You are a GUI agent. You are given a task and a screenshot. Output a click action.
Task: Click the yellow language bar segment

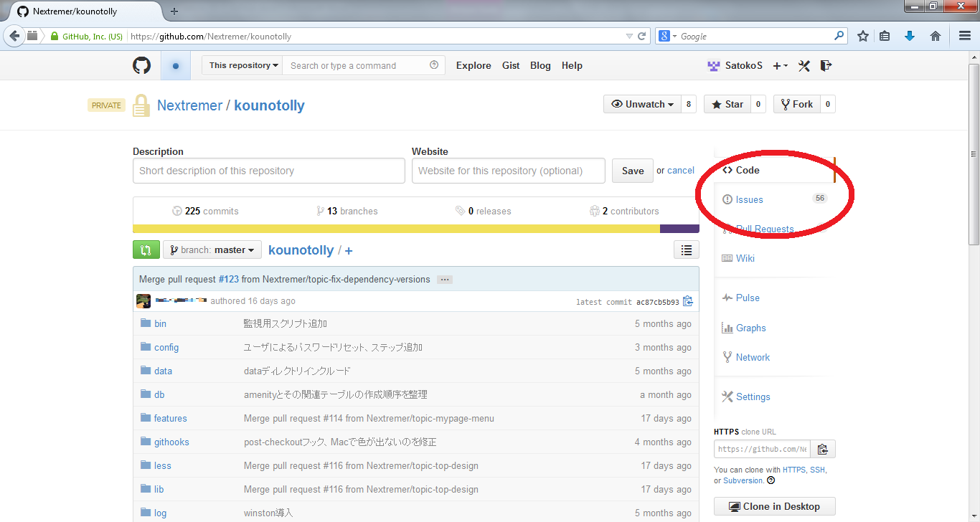(x=396, y=229)
